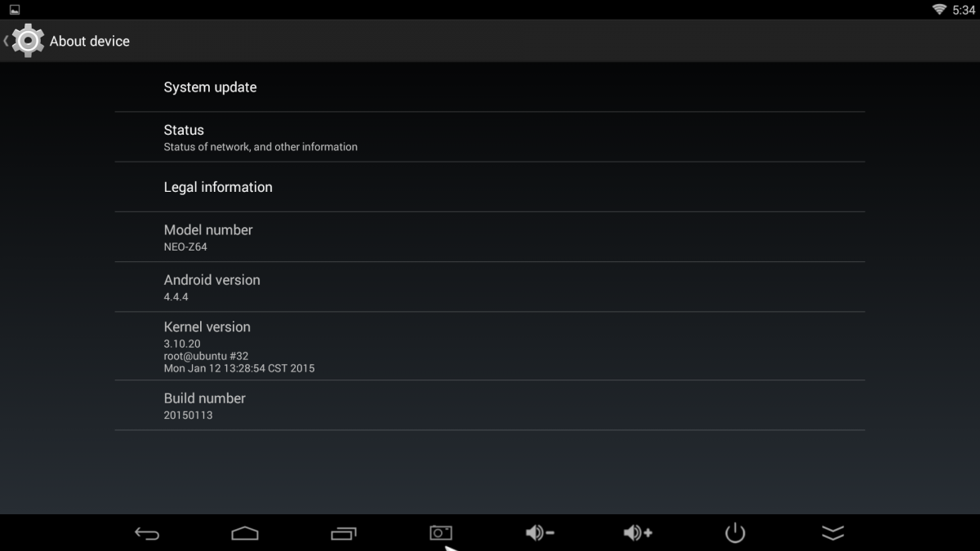This screenshot has height=551, width=980.
Task: Tap the power icon in navigation bar
Action: pos(735,533)
